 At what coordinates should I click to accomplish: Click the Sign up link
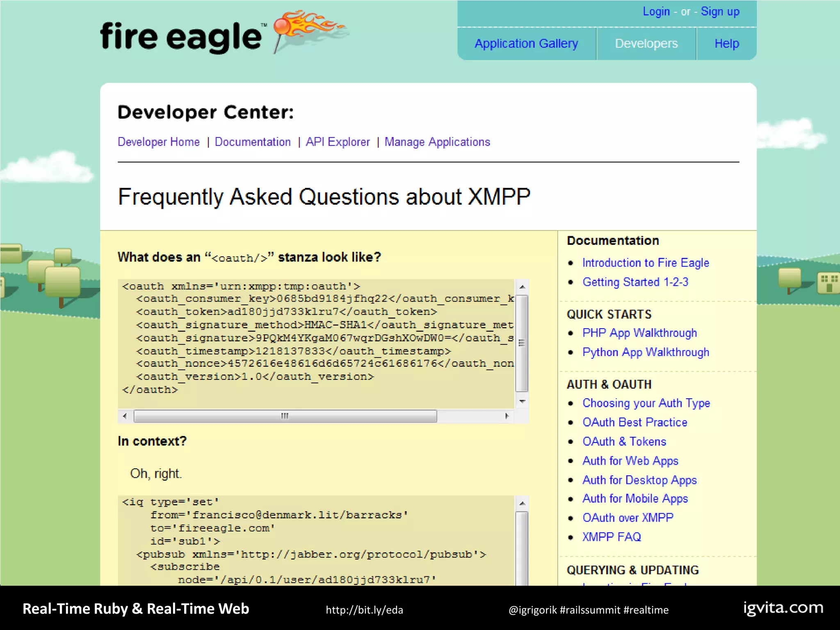point(720,11)
